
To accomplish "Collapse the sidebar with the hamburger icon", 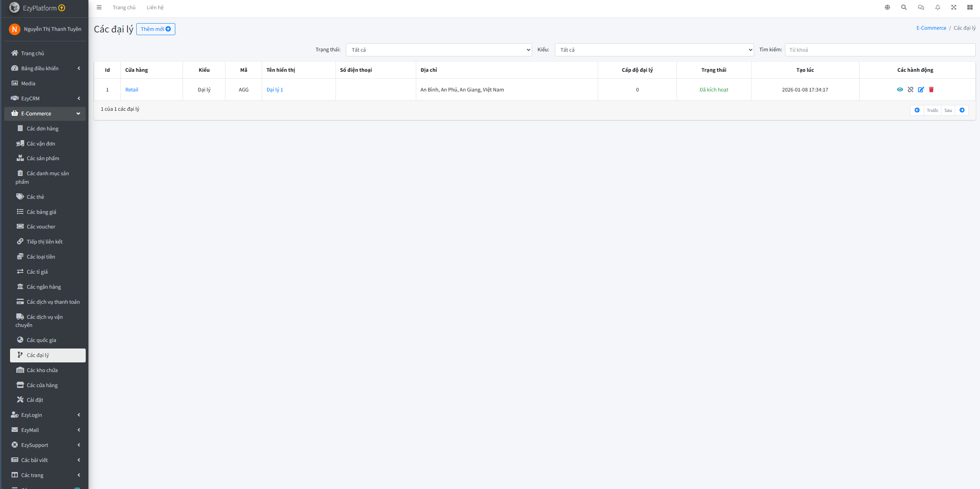I will pyautogui.click(x=99, y=7).
